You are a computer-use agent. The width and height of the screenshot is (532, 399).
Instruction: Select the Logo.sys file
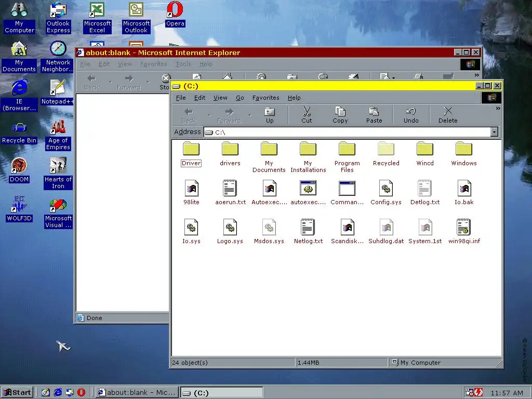coord(230,232)
